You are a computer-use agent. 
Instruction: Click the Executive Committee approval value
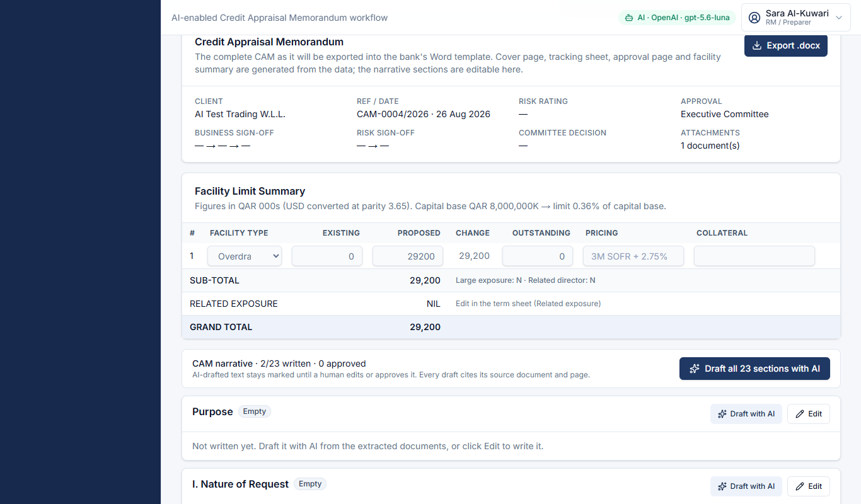click(x=725, y=114)
